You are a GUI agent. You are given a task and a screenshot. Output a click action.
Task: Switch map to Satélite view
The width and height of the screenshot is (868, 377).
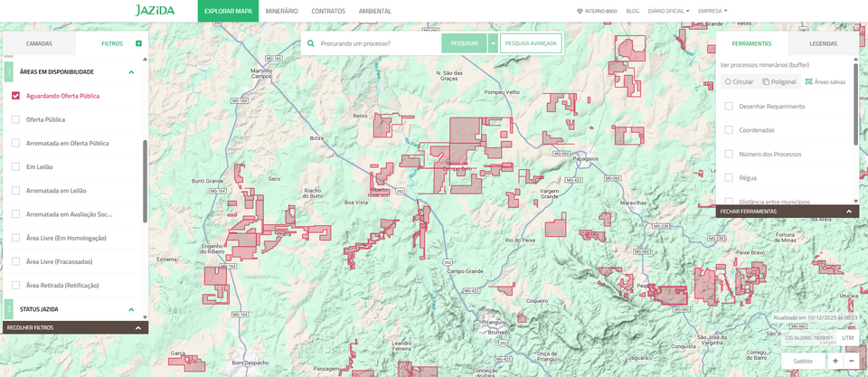pos(802,361)
